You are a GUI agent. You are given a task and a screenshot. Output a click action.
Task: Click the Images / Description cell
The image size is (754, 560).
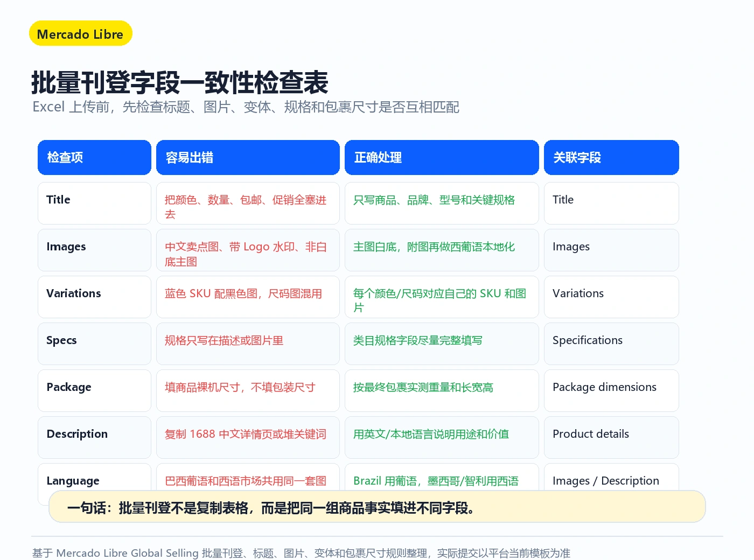pos(611,477)
